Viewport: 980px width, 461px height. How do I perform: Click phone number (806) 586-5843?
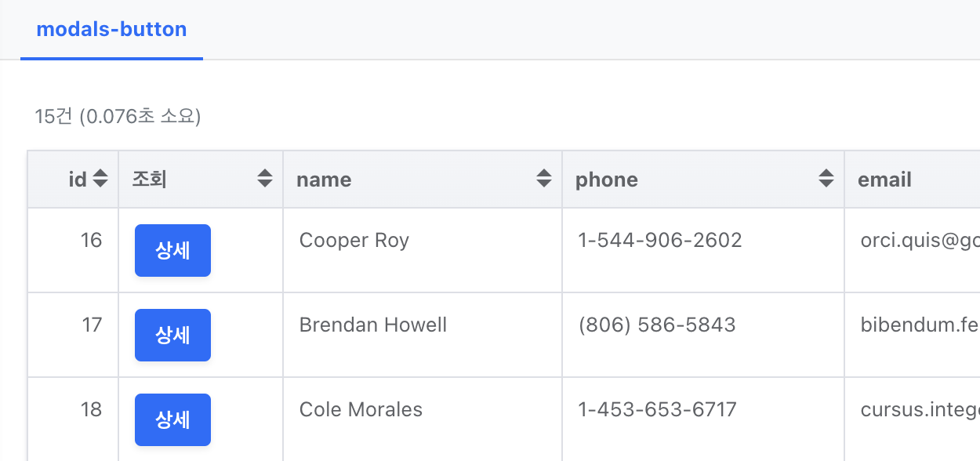tap(657, 325)
